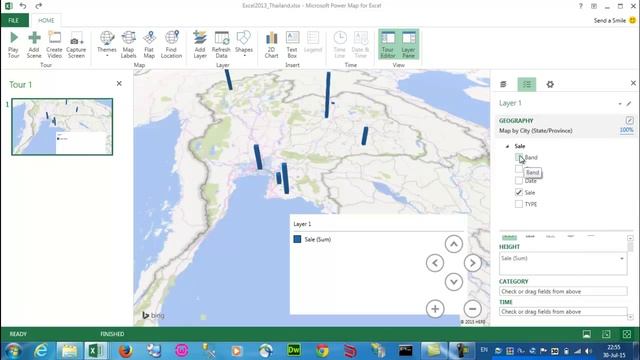Close the Layer Pane
The height and width of the screenshot is (360, 640).
(633, 83)
